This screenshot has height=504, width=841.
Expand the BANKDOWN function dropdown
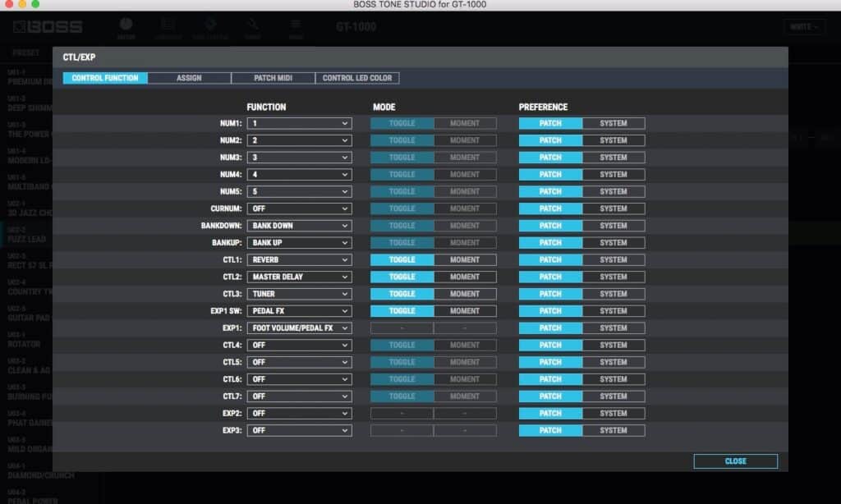pyautogui.click(x=299, y=226)
